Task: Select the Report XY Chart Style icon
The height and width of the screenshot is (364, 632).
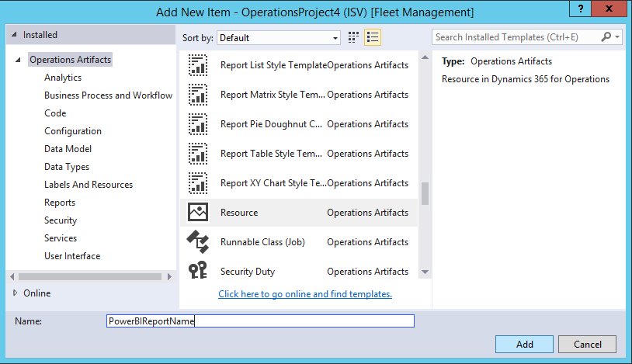Action: point(198,183)
